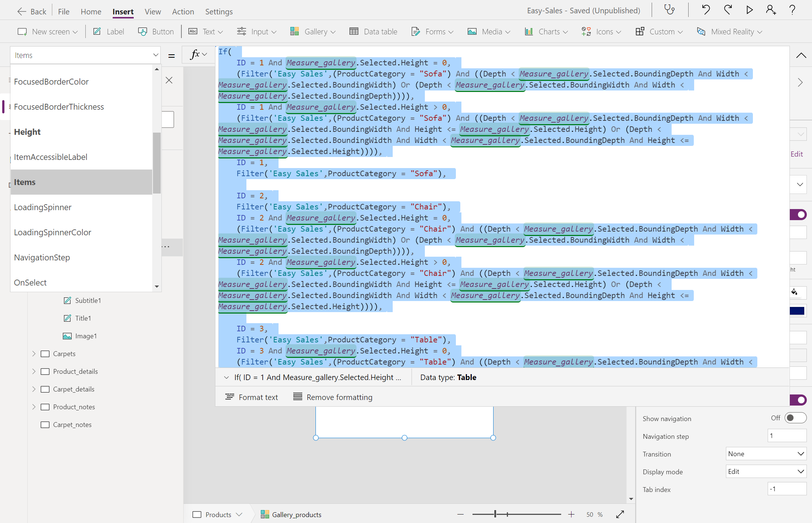
Task: Open the Gallery dropdown
Action: (x=313, y=32)
